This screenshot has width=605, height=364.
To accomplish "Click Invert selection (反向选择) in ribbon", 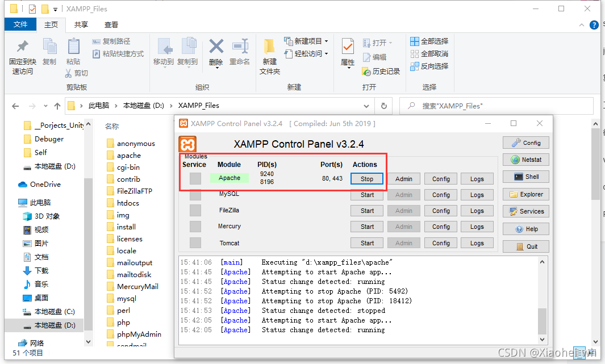I will tap(429, 66).
